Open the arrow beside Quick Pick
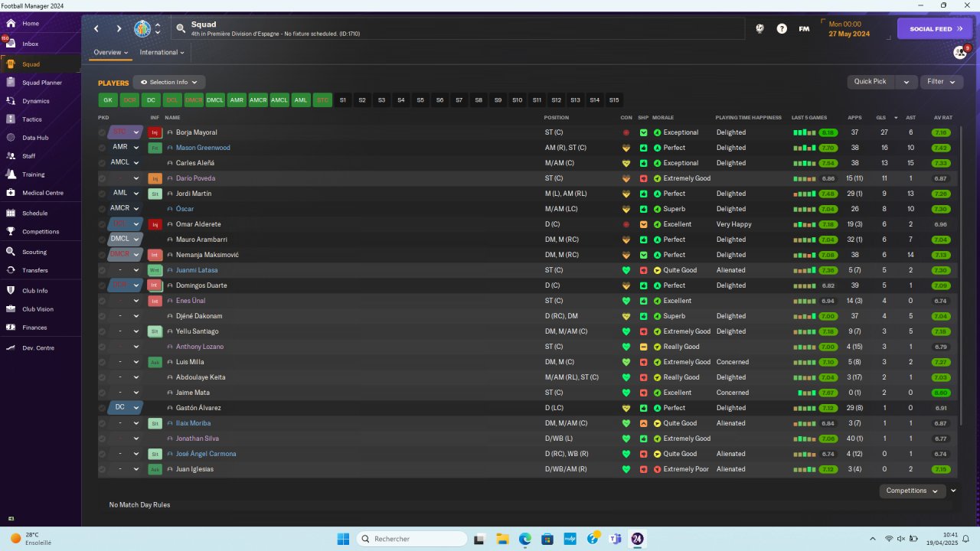980x551 pixels. 906,82
